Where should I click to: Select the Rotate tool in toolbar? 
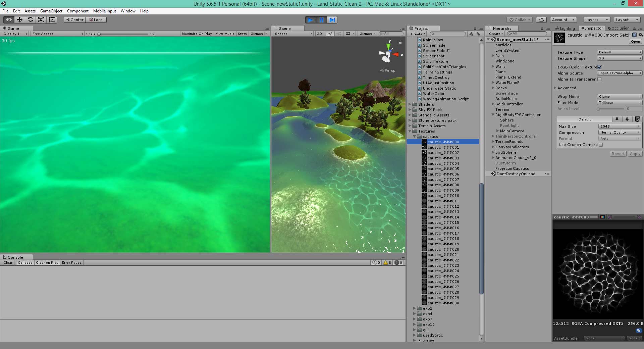point(30,20)
